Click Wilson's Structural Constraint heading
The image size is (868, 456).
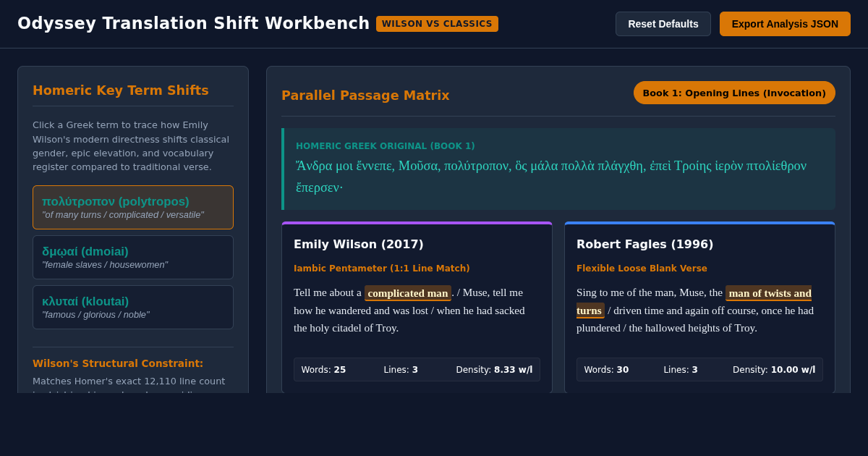pyautogui.click(x=118, y=363)
